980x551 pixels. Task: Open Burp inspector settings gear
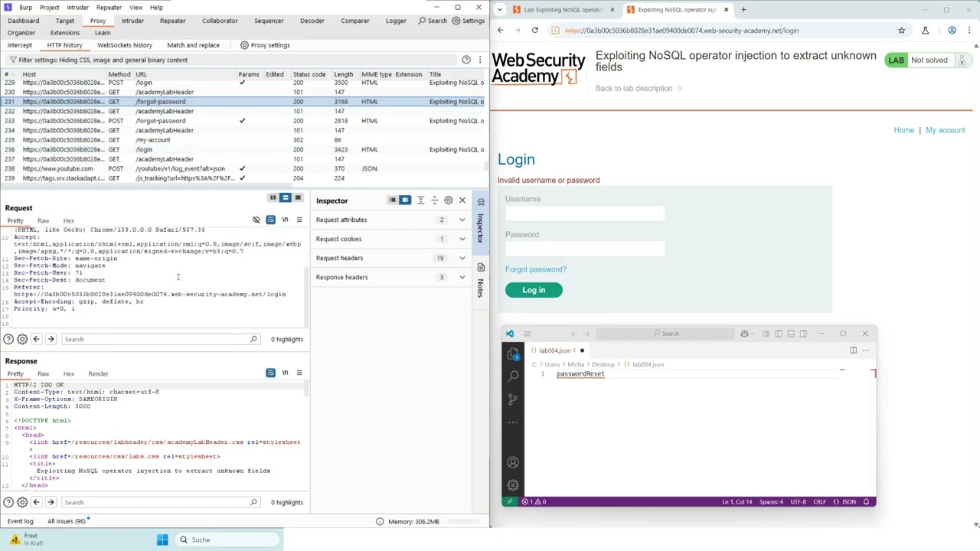point(449,201)
